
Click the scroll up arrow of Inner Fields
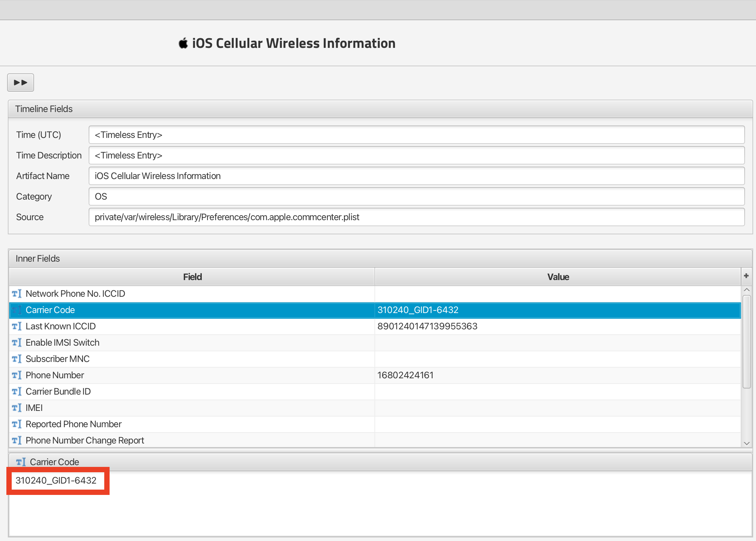pyautogui.click(x=746, y=290)
